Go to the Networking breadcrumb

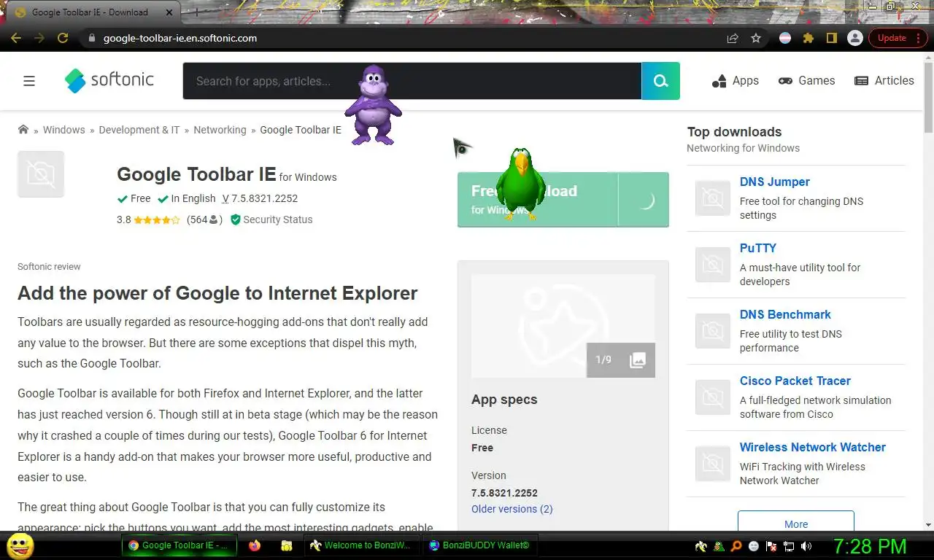220,130
